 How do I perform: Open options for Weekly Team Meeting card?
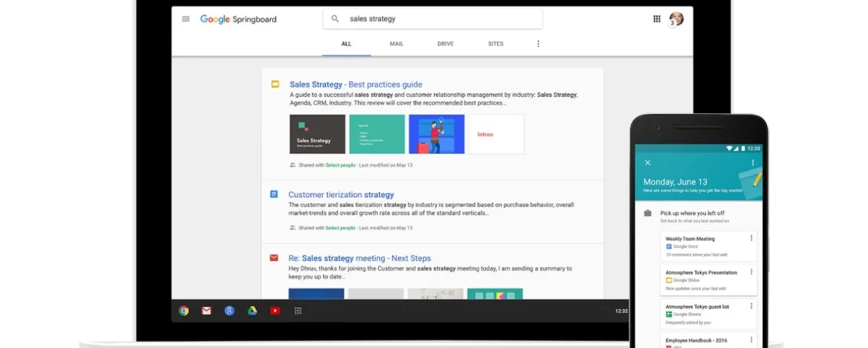[751, 238]
